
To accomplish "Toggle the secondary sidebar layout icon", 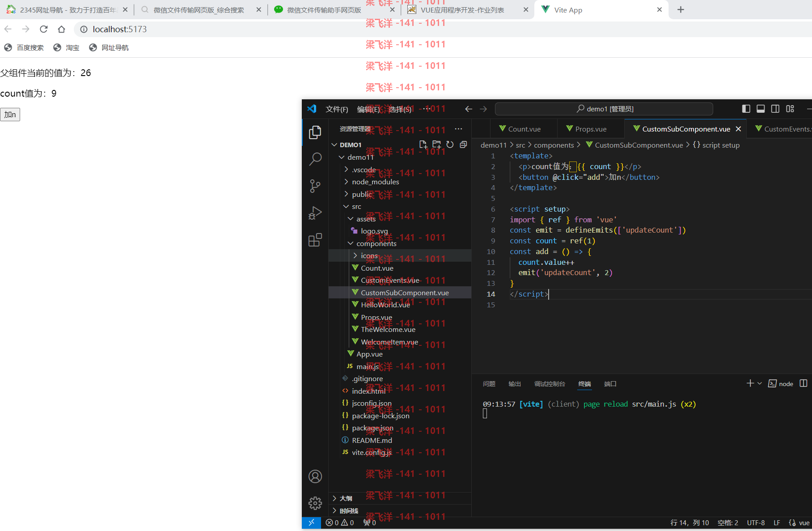I will click(775, 109).
